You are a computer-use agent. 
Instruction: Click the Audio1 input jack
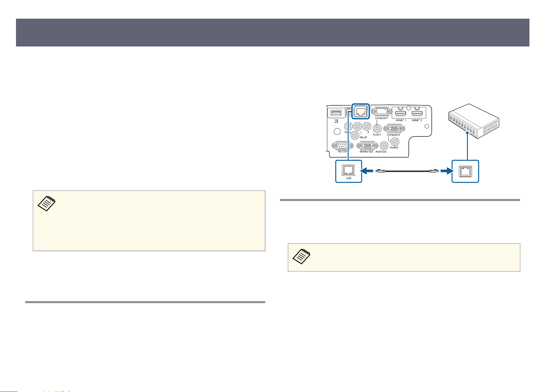click(377, 128)
